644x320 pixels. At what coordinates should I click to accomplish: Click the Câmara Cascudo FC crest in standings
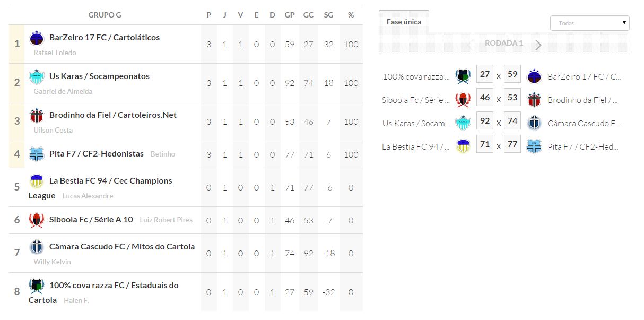tap(36, 247)
